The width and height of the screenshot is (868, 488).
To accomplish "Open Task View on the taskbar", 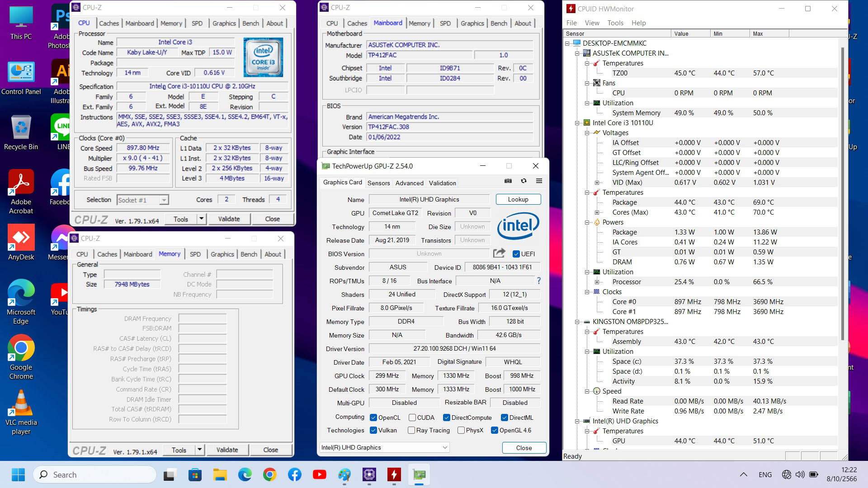I will coord(169,474).
